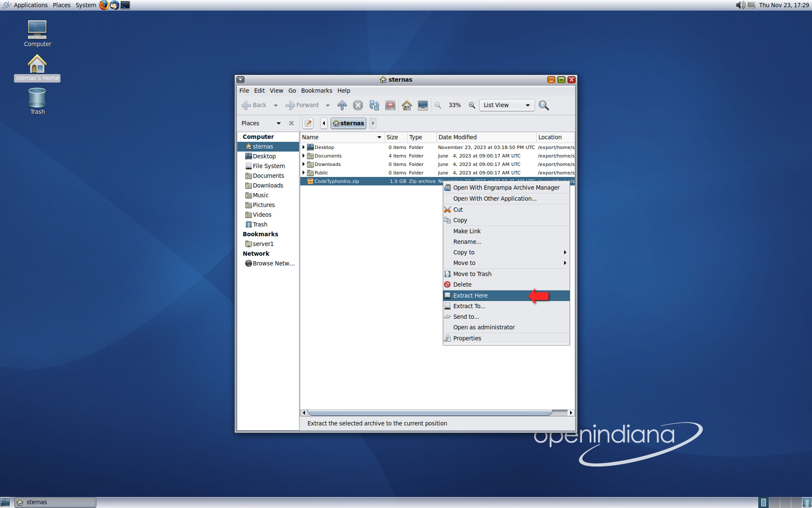Viewport: 812px width, 508px height.
Task: Click the Stop loading toolbar icon
Action: [x=358, y=105]
